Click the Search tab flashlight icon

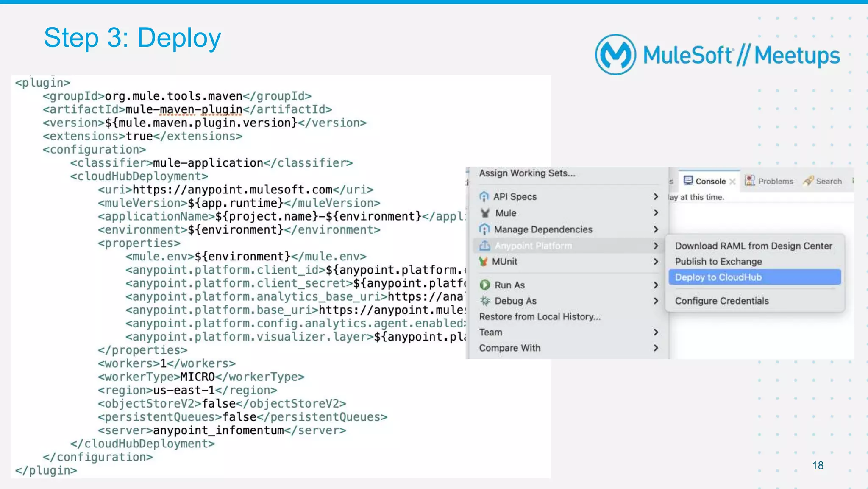[x=808, y=181]
